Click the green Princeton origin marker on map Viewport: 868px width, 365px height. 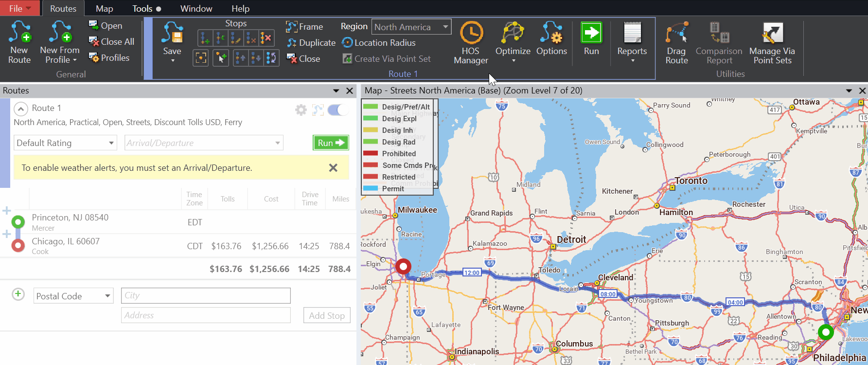click(x=826, y=332)
